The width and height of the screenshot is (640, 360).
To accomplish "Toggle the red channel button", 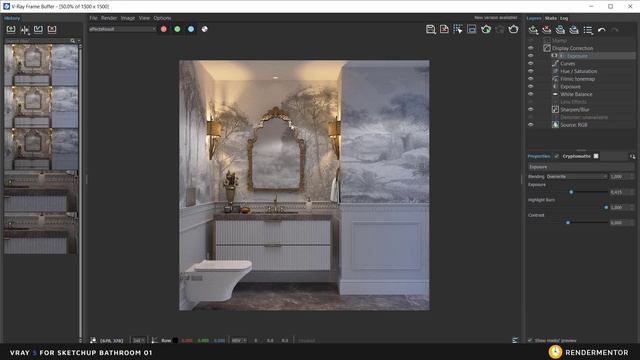I will (164, 29).
